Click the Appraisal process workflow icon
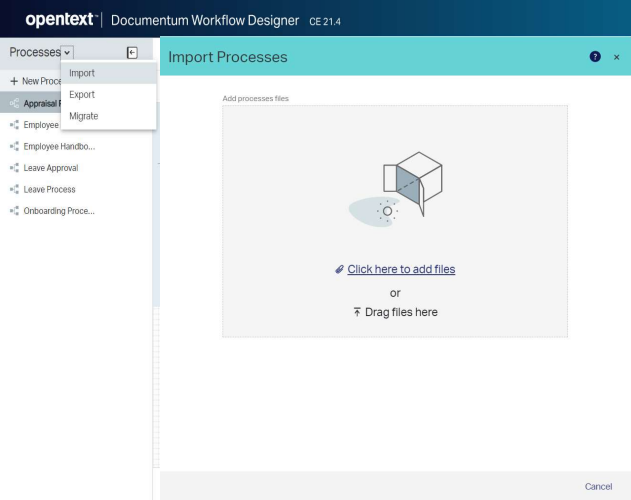This screenshot has width=631, height=500. (x=13, y=102)
